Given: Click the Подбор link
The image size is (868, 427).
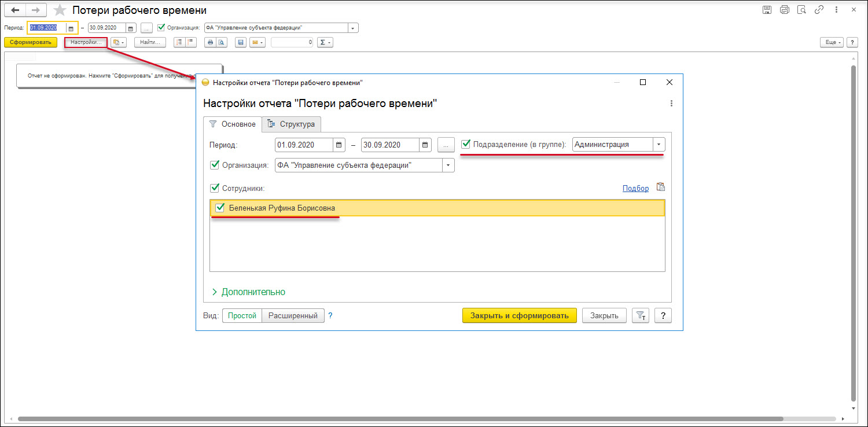Looking at the screenshot, I should 635,188.
